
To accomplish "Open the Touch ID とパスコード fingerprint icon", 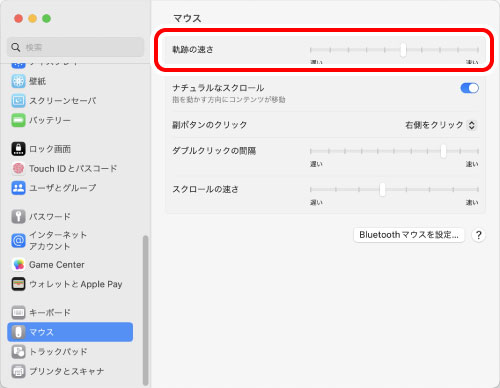I will [x=18, y=168].
